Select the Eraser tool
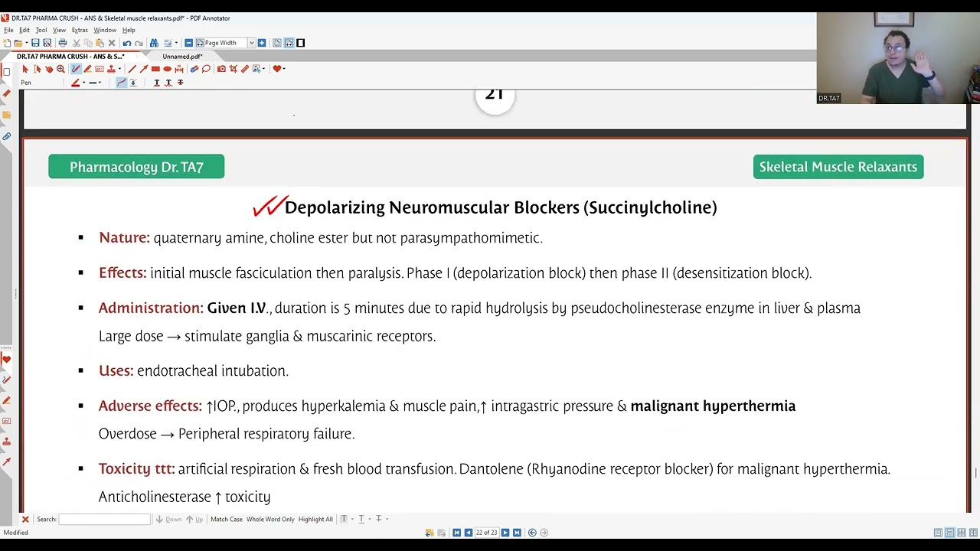 (x=194, y=69)
